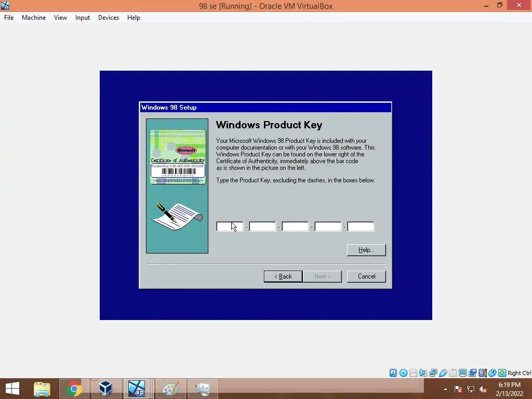Click the recording status icon
The height and width of the screenshot is (399, 532).
tap(472, 373)
